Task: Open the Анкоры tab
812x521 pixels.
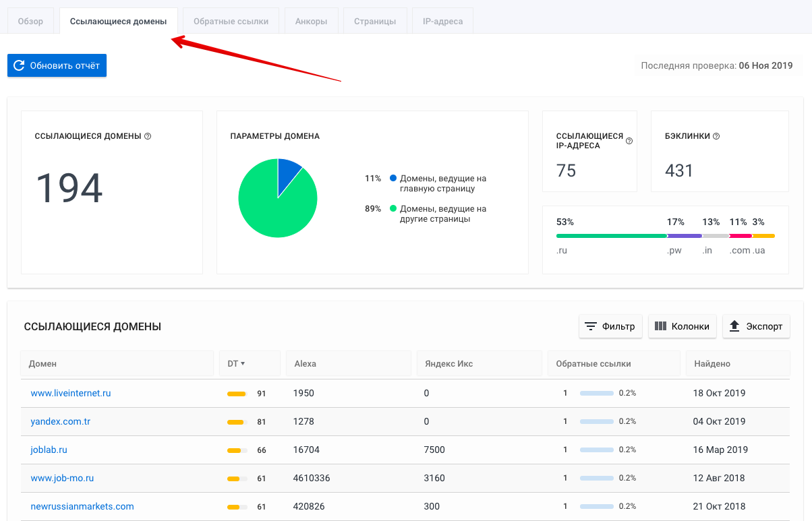Action: [x=311, y=21]
